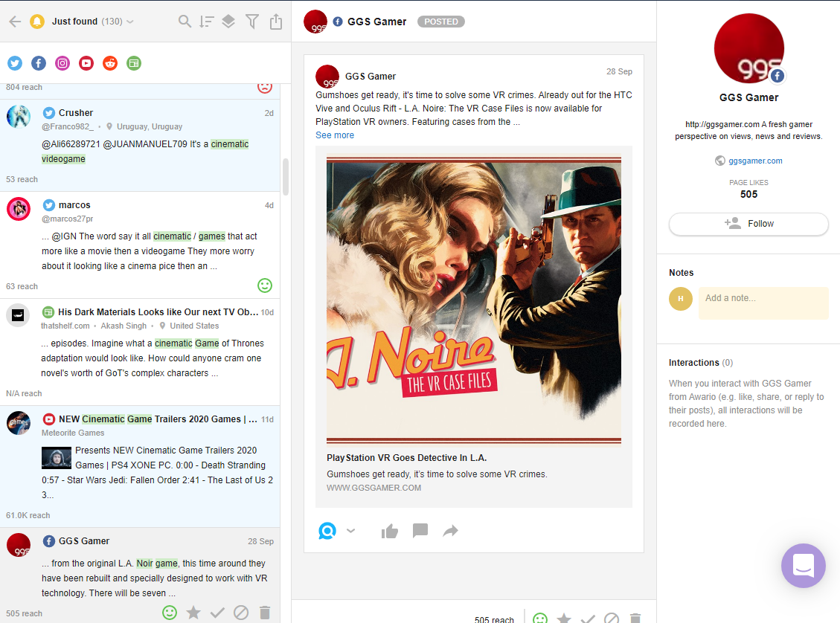Open the Crusher mention about cinematic videogame
The image size is (840, 623).
[x=140, y=145]
